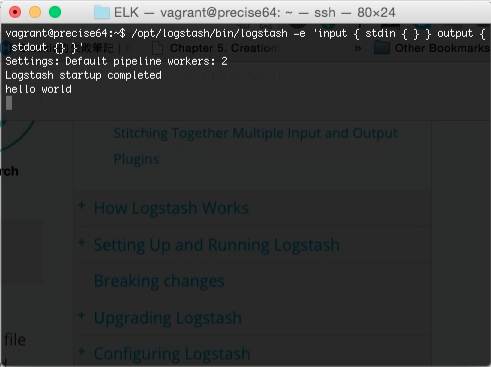491x367 pixels.
Task: Open the Breaking changes link
Action: (x=159, y=281)
